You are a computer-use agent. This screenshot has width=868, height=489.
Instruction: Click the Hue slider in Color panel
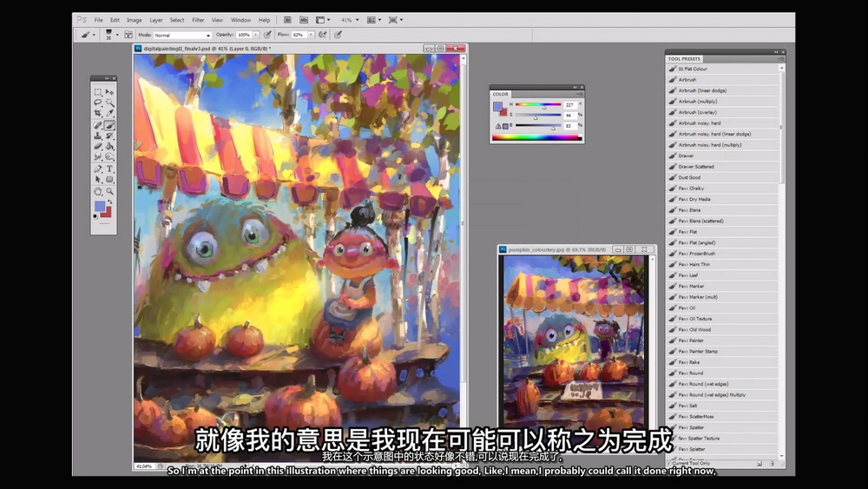(538, 105)
